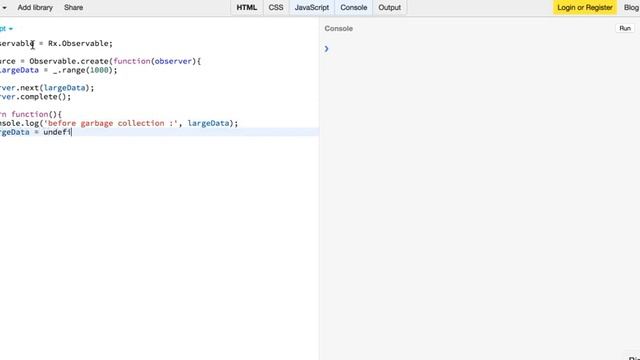
Task: Click the 'function(){' return line
Action: (36, 114)
